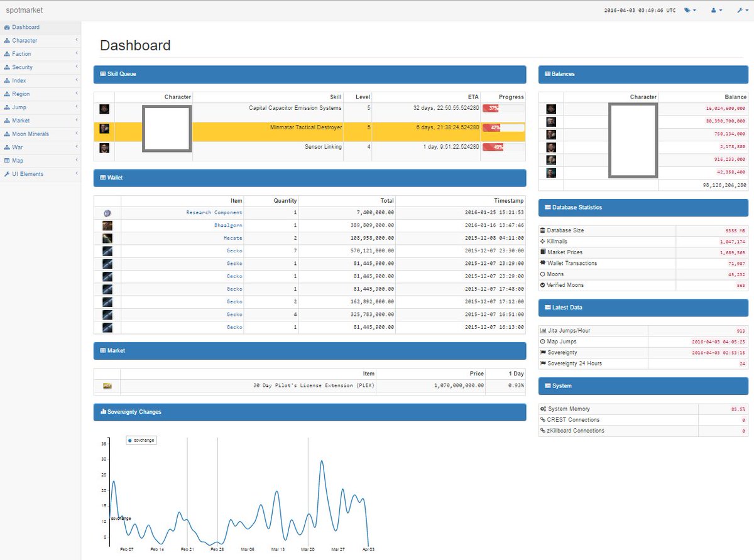Image resolution: width=754 pixels, height=560 pixels.
Task: Click the War sidebar icon
Action: pyautogui.click(x=7, y=147)
